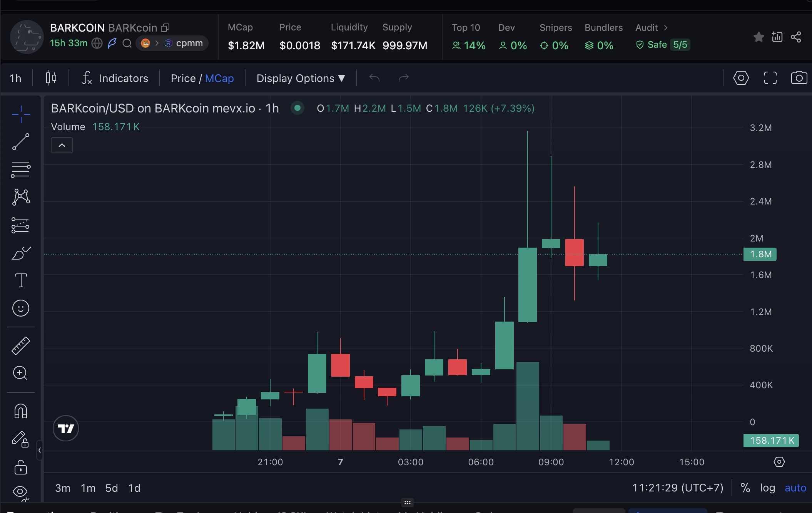
Task: Open the forecasting and measurement tools
Action: [x=21, y=225]
